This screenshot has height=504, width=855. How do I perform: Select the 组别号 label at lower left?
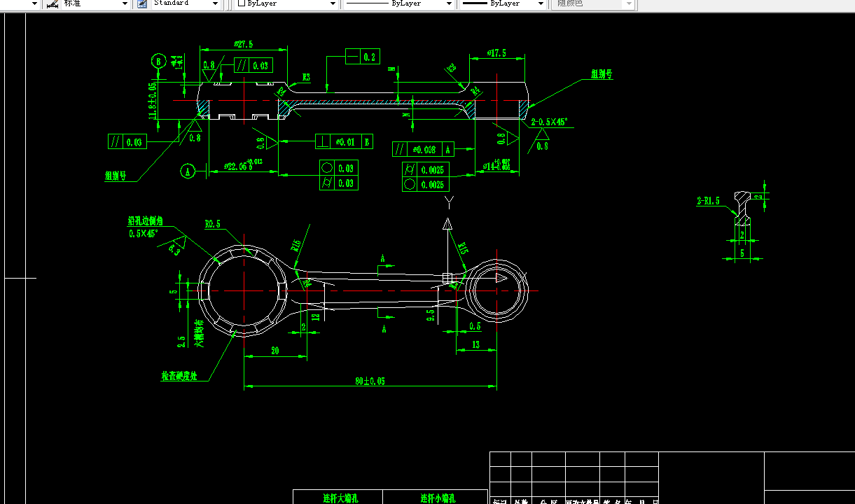(115, 176)
